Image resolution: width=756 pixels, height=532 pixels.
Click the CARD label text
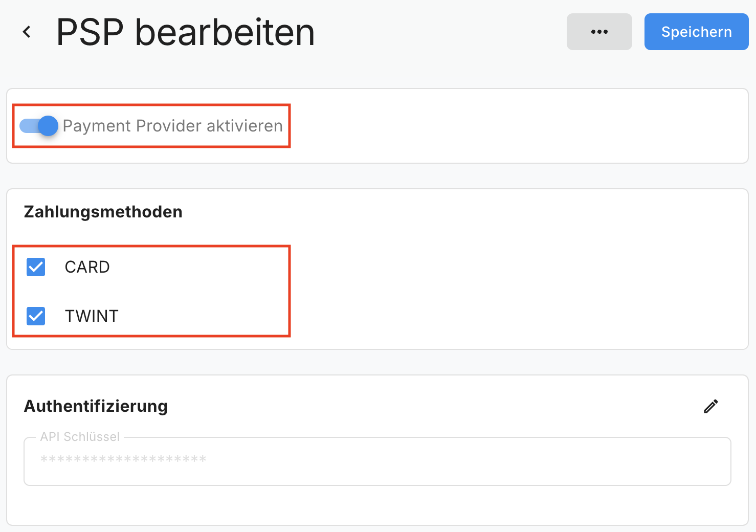click(87, 267)
